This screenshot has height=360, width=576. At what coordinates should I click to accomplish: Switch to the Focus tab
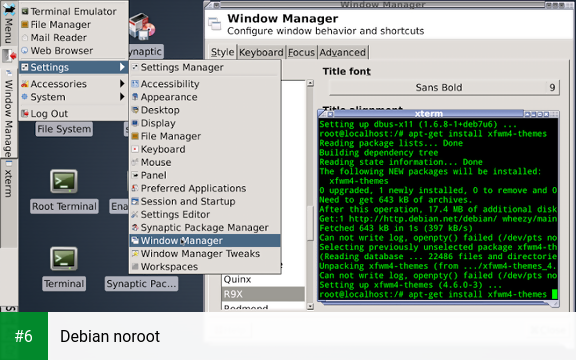[x=301, y=53]
